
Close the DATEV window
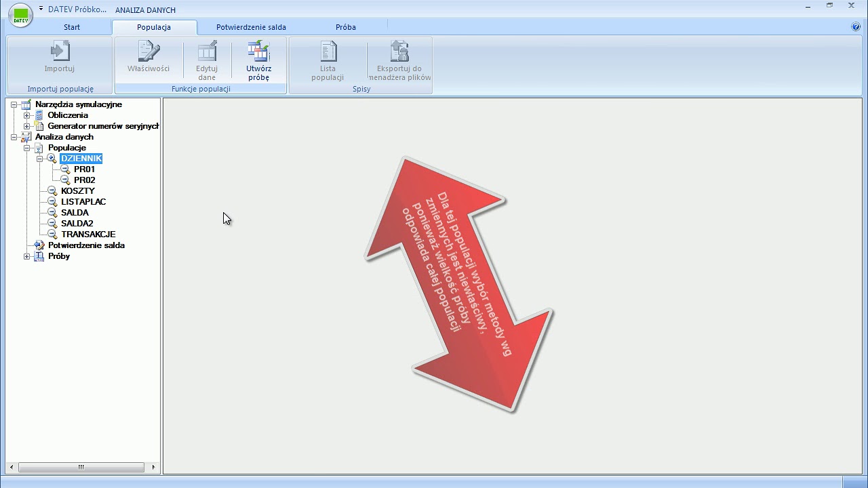coord(851,5)
